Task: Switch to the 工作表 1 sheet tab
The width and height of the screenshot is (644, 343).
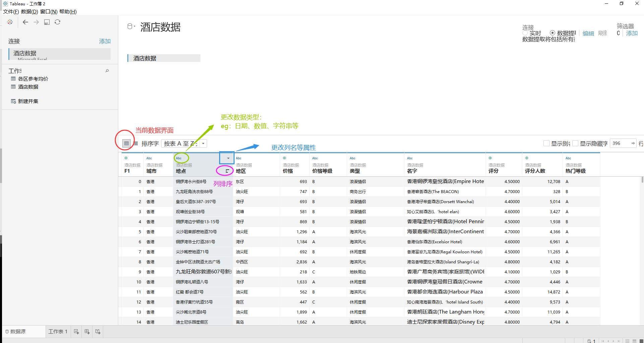Action: coord(58,332)
